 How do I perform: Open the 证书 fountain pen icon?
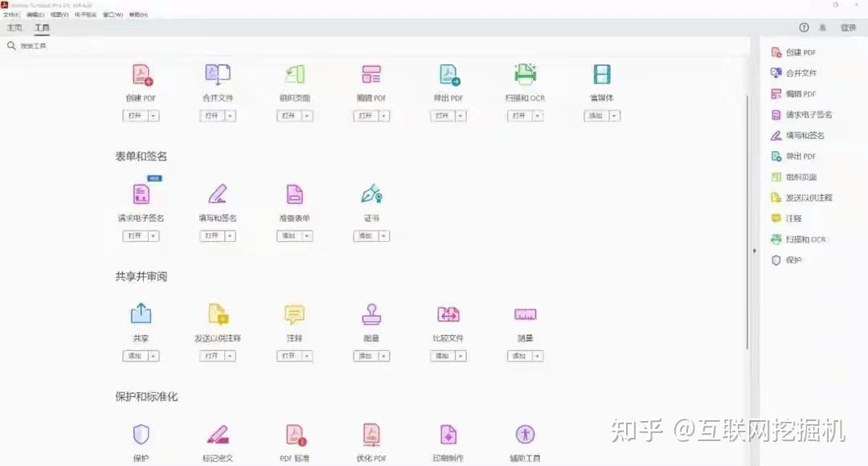[371, 194]
